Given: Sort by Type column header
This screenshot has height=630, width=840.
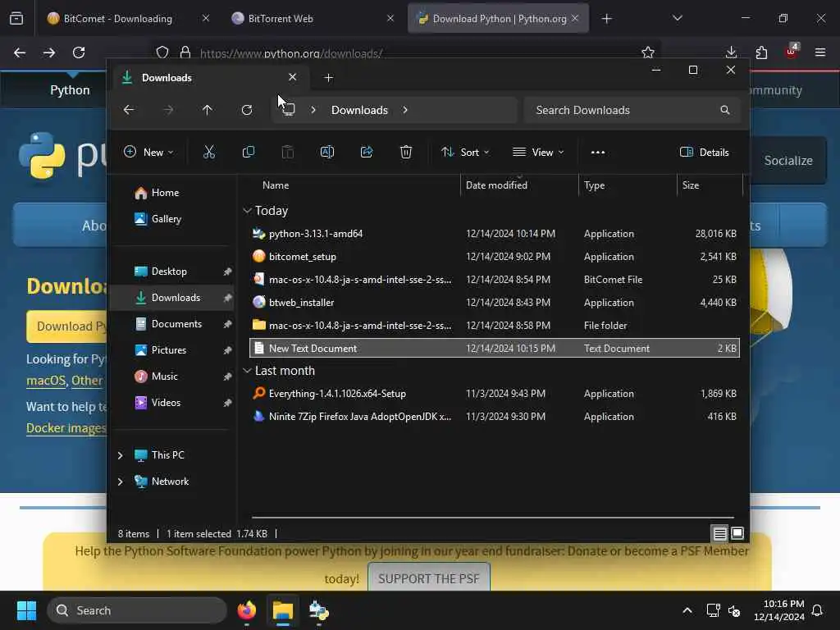Looking at the screenshot, I should tap(594, 185).
